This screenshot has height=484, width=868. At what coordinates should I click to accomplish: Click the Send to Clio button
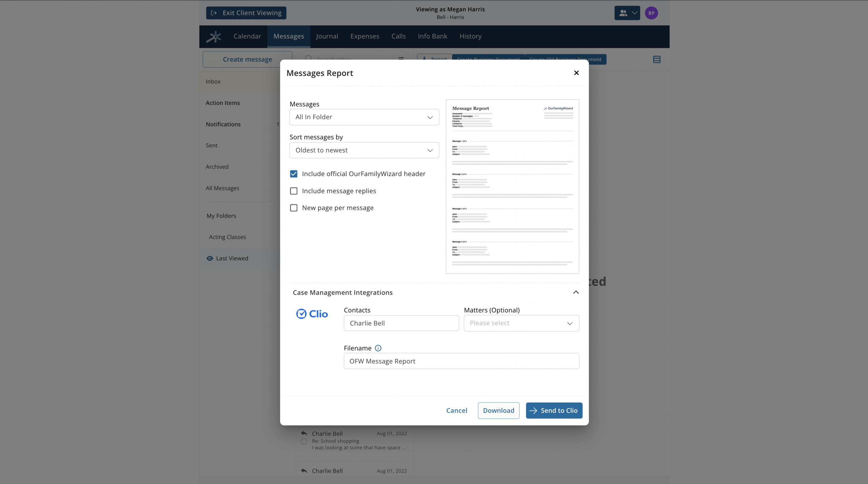click(554, 410)
